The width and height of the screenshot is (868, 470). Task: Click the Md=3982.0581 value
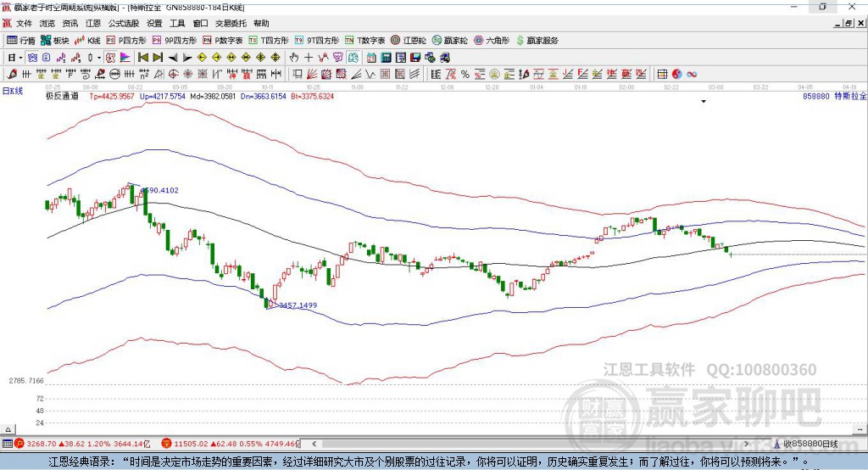[x=213, y=96]
